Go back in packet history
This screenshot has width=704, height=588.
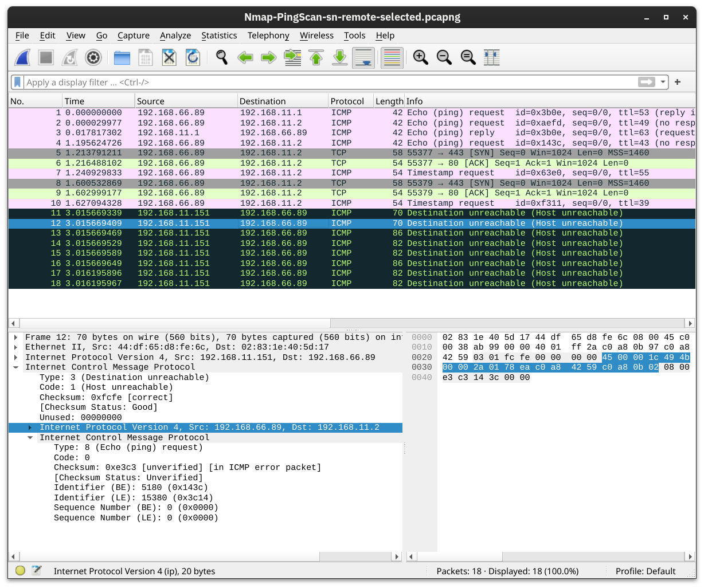point(245,57)
